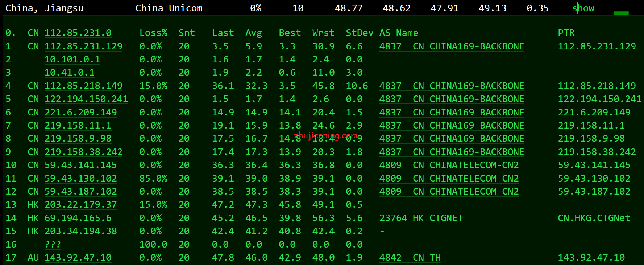Select the 'Loss%' column header

[x=153, y=33]
